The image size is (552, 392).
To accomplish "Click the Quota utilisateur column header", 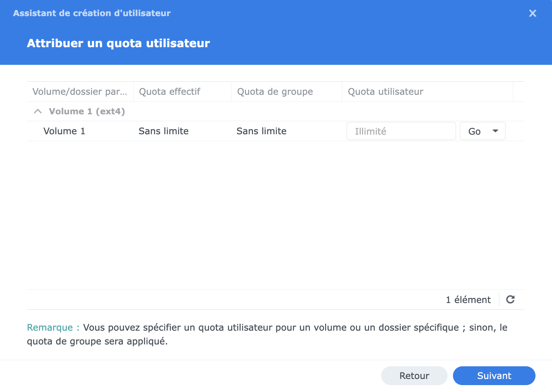I will tap(428, 92).
